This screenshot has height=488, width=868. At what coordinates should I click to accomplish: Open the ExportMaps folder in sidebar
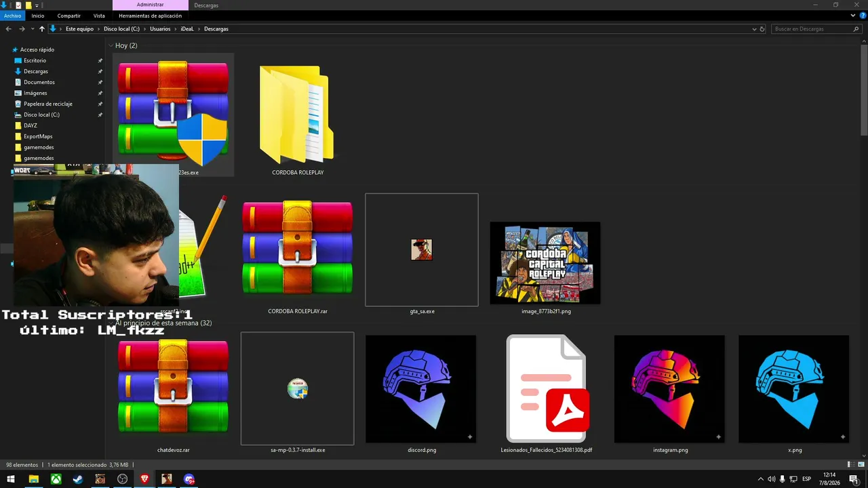pyautogui.click(x=37, y=136)
